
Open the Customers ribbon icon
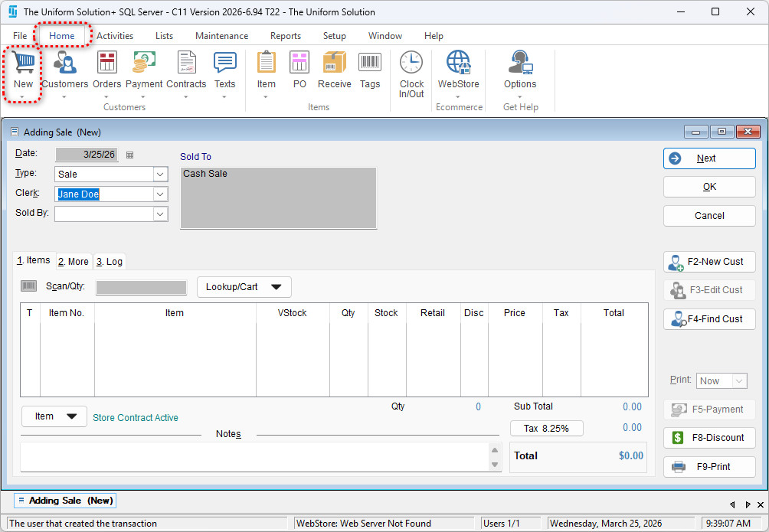pos(64,64)
